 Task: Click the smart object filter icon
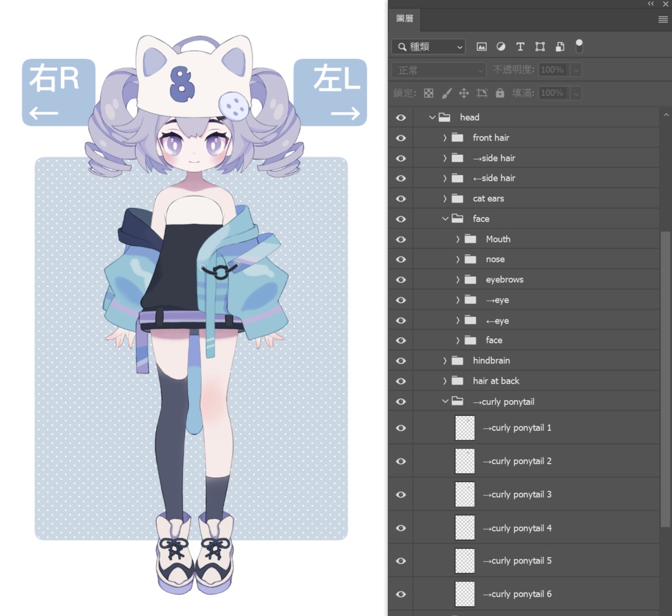point(559,47)
